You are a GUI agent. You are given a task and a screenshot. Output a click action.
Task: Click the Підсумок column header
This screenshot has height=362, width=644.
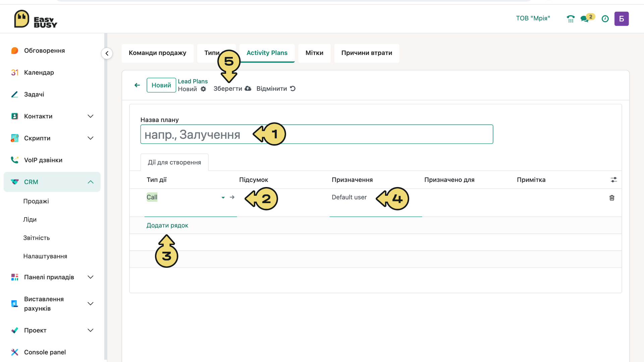(254, 180)
